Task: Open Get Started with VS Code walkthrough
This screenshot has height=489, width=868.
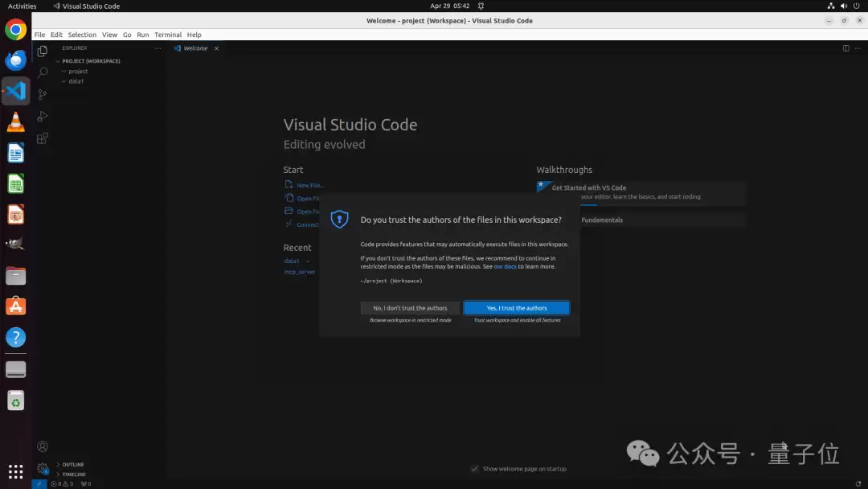Action: [641, 193]
